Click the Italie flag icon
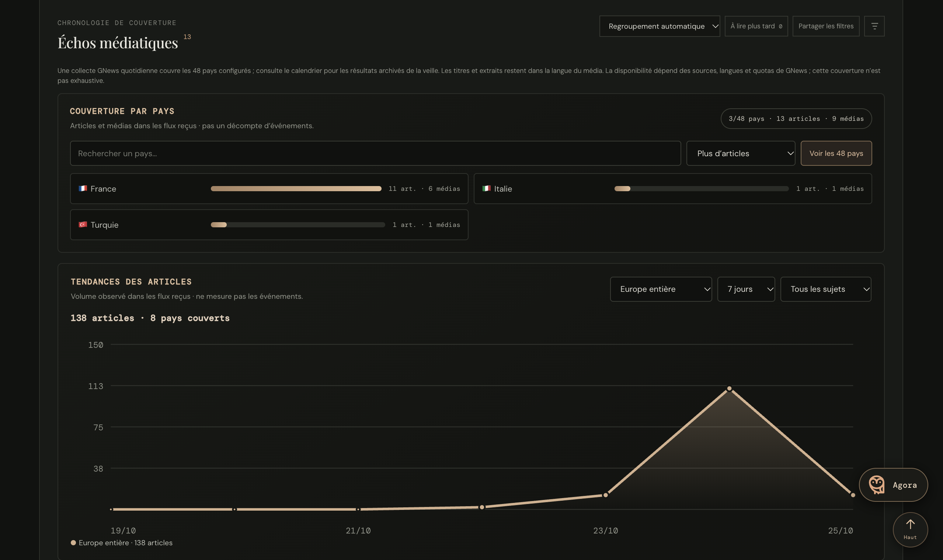 click(x=486, y=188)
